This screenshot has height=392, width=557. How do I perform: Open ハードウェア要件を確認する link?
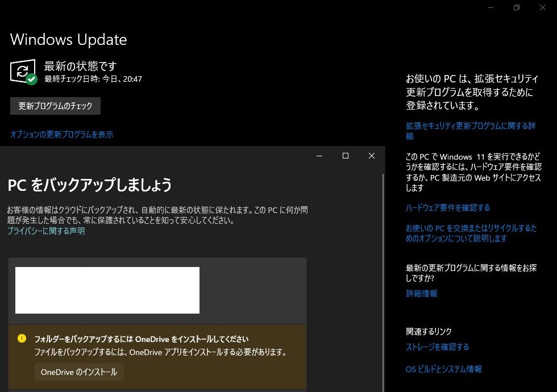[x=448, y=207]
